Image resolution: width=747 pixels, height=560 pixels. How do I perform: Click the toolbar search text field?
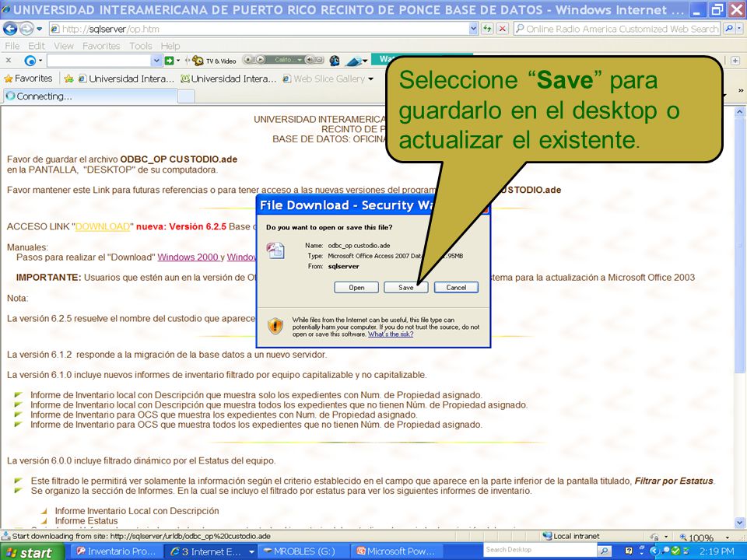tap(99, 61)
